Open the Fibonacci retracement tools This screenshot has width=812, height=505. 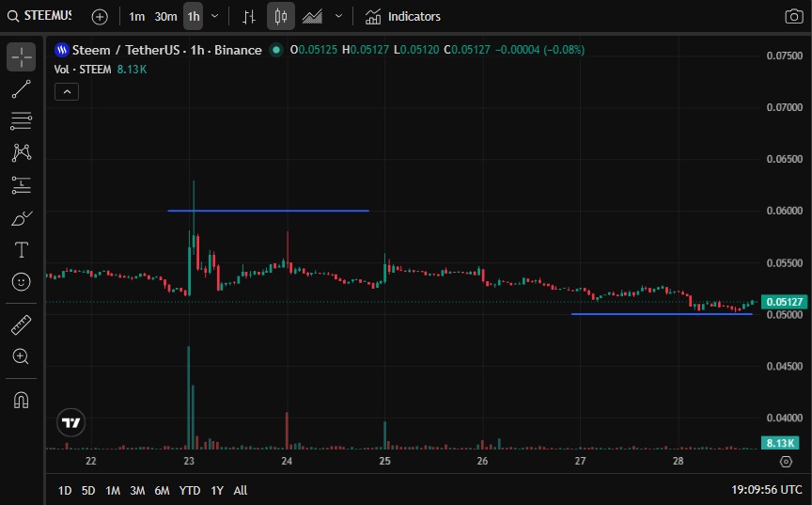coord(22,121)
